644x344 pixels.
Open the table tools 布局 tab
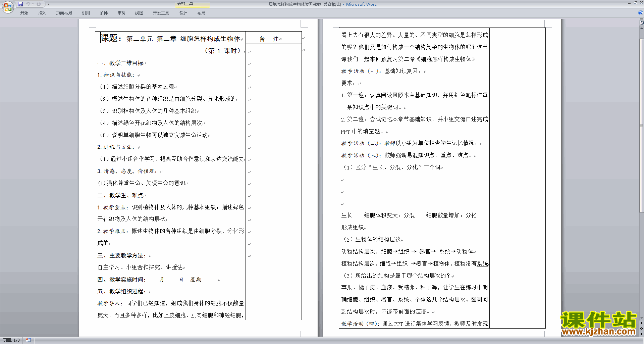pos(201,13)
